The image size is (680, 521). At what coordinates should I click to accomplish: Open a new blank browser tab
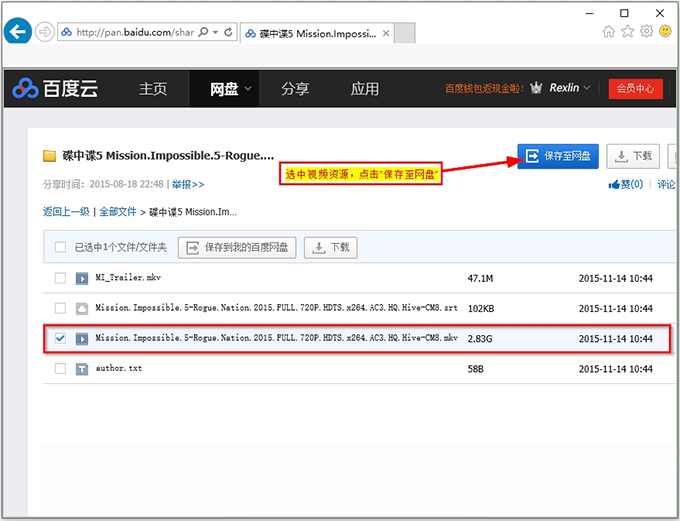pyautogui.click(x=405, y=33)
